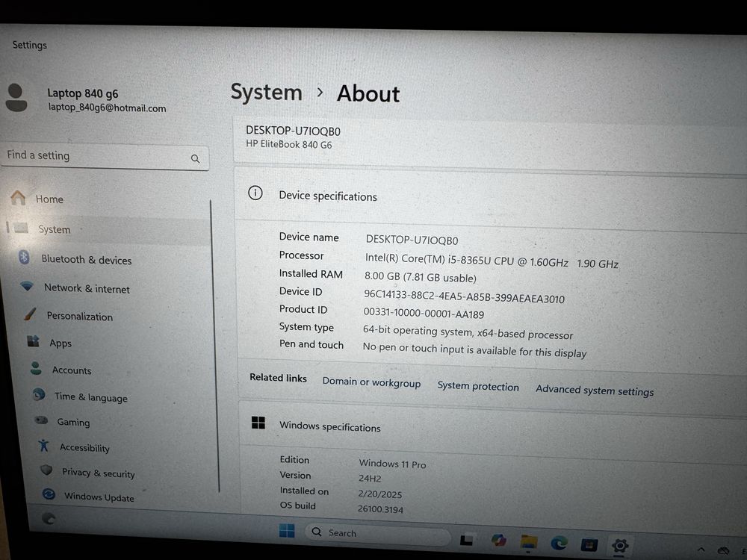Show hidden tray icons chevron
The image size is (747, 560).
pyautogui.click(x=701, y=550)
